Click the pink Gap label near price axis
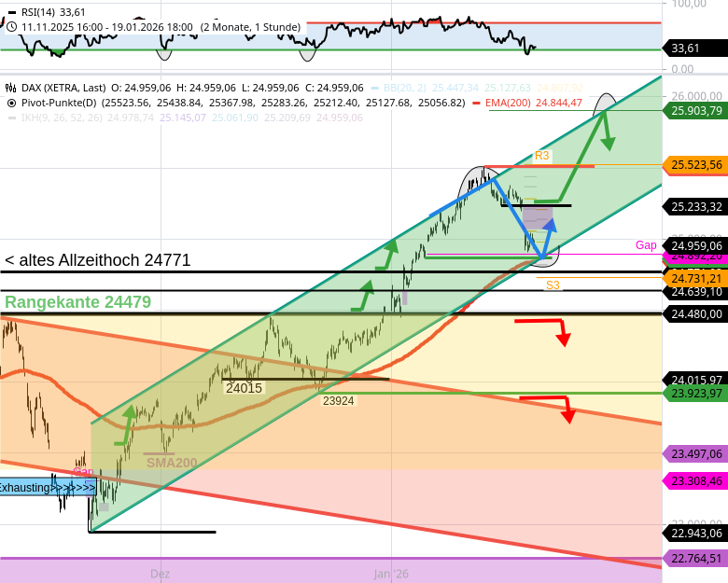Image resolution: width=728 pixels, height=583 pixels. pyautogui.click(x=646, y=245)
